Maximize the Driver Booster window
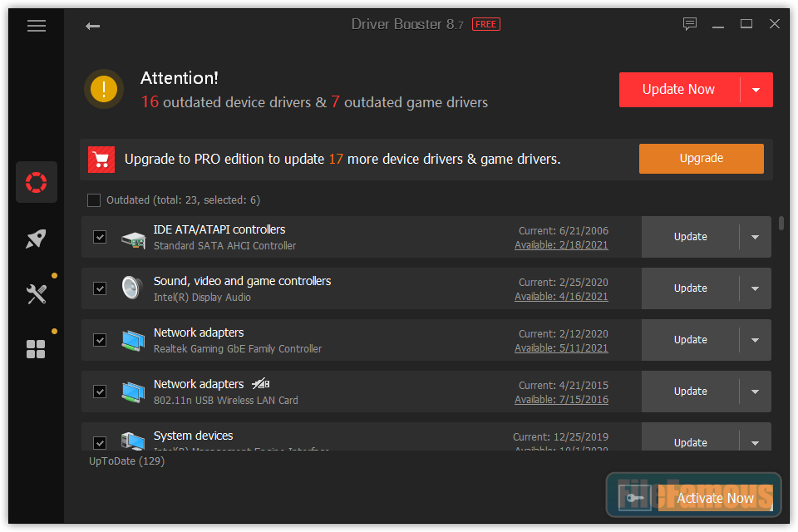Image resolution: width=798 pixels, height=532 pixels. [746, 24]
